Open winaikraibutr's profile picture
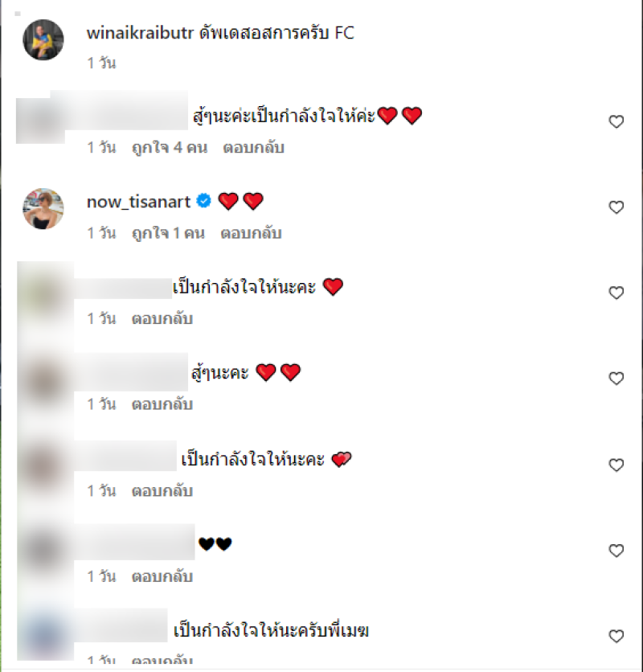 [43, 40]
